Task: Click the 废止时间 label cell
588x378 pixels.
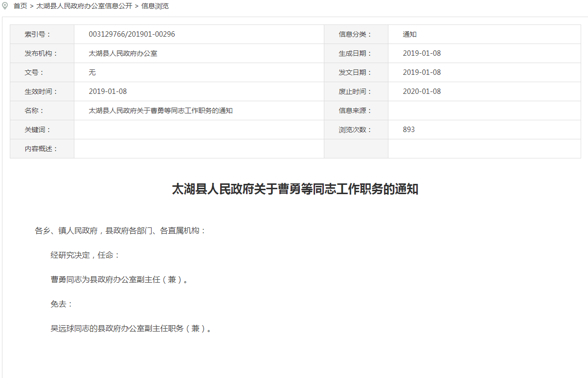Action: click(x=356, y=91)
